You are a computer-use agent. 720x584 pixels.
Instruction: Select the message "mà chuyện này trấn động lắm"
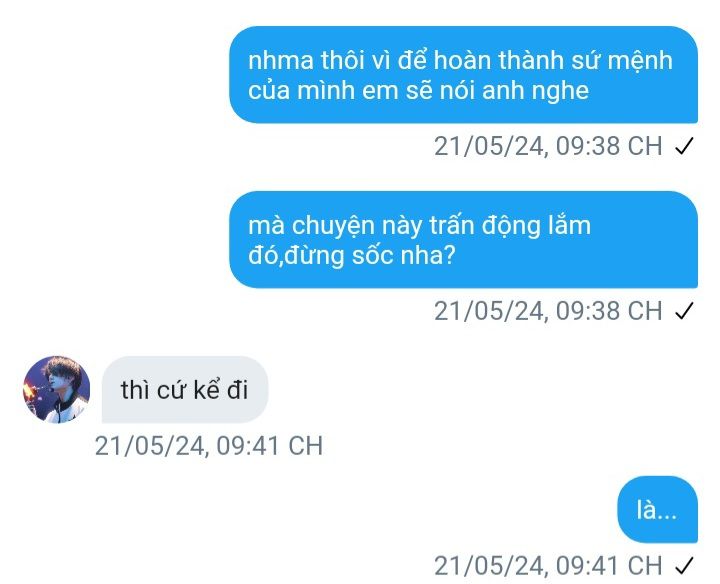point(463,240)
